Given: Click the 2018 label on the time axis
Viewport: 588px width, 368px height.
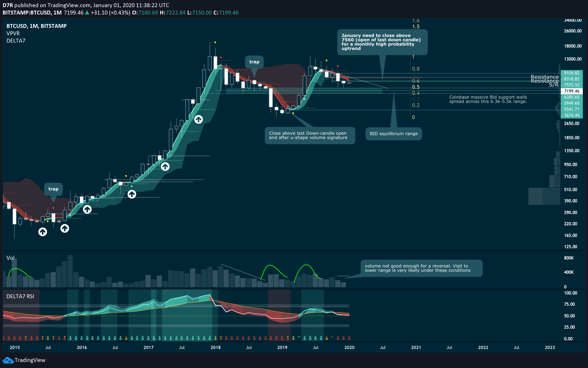Looking at the screenshot, I should point(215,347).
